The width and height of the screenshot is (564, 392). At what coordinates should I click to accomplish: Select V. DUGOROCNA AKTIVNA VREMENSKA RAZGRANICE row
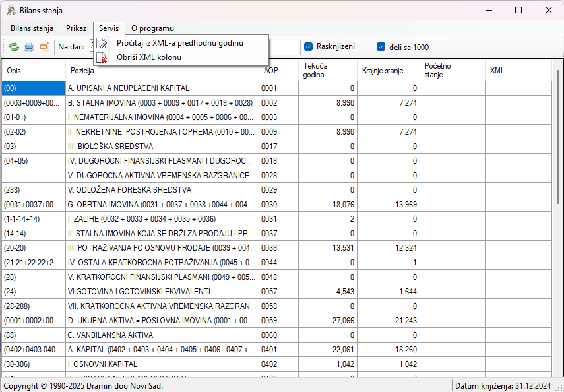click(x=276, y=176)
